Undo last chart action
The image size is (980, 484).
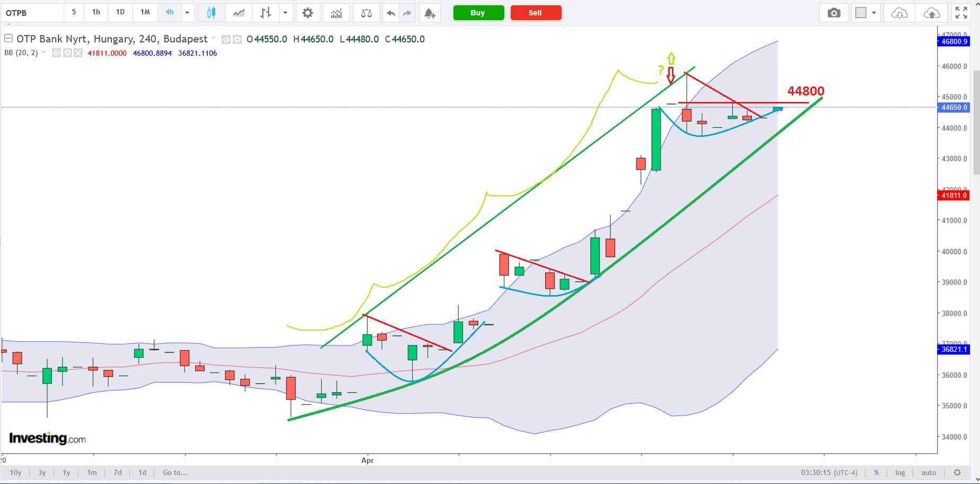(391, 13)
